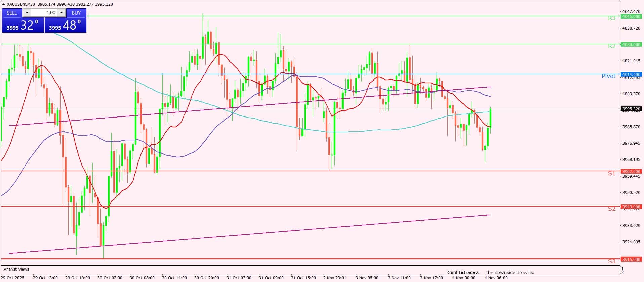Select the R2 resistance label
The image size is (644, 282).
point(612,46)
